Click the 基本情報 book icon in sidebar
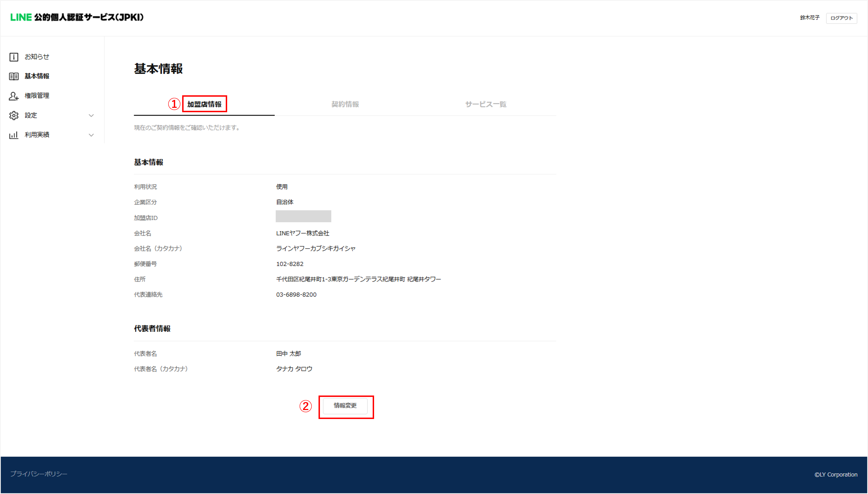868x494 pixels. click(14, 76)
